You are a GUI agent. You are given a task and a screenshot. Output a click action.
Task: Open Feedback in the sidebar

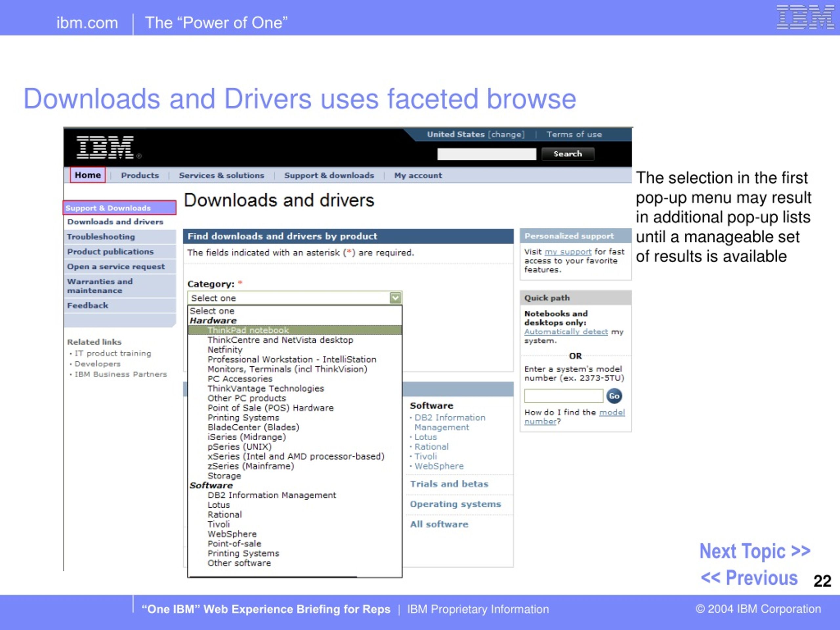[88, 305]
